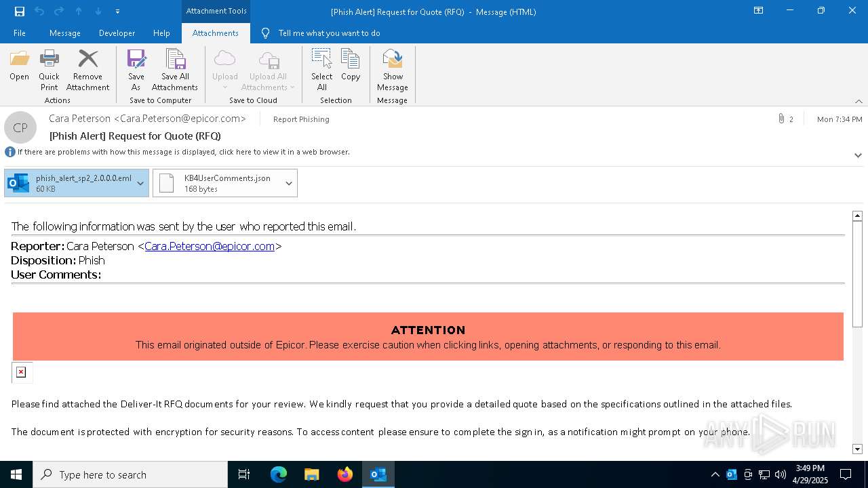Collapse the ribbon with the chevron
Image resolution: width=868 pixels, height=488 pixels.
(859, 101)
